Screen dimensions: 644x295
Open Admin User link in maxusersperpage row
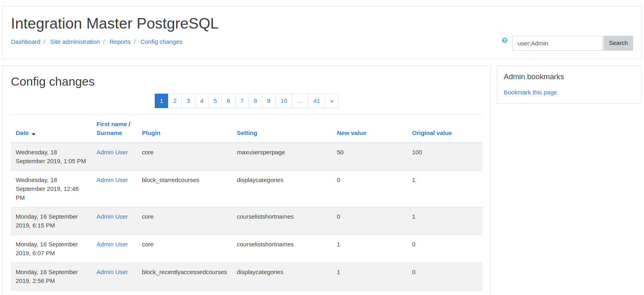[x=112, y=152]
